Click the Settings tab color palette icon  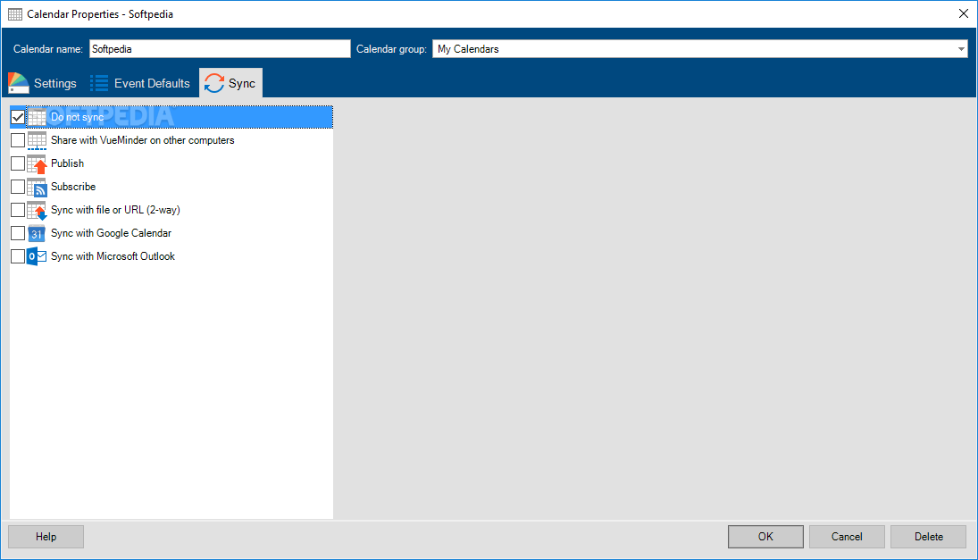pyautogui.click(x=19, y=83)
